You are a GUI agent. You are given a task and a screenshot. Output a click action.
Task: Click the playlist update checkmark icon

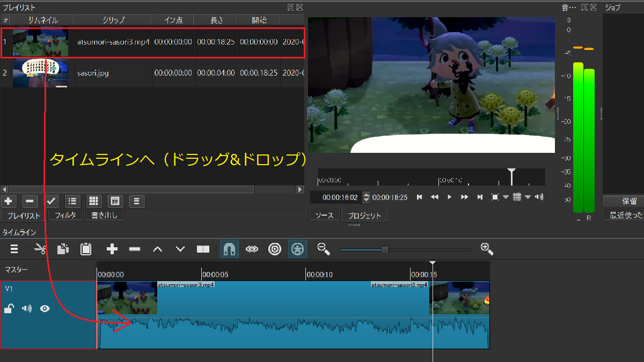coord(51,201)
